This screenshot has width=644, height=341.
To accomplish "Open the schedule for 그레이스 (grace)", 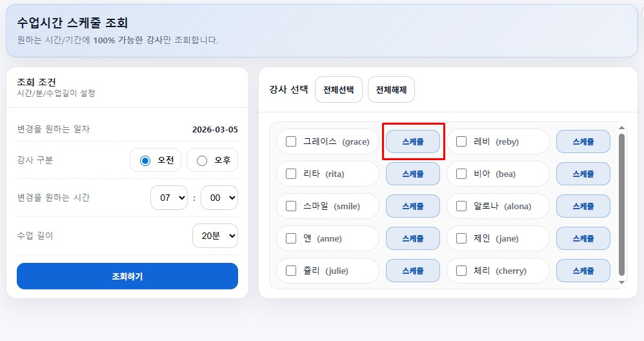I will 412,141.
